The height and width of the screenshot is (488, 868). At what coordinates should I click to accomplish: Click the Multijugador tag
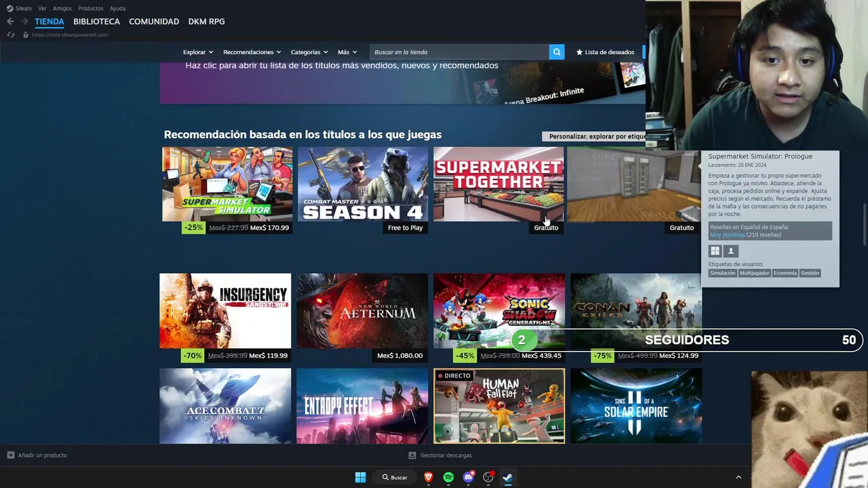755,273
